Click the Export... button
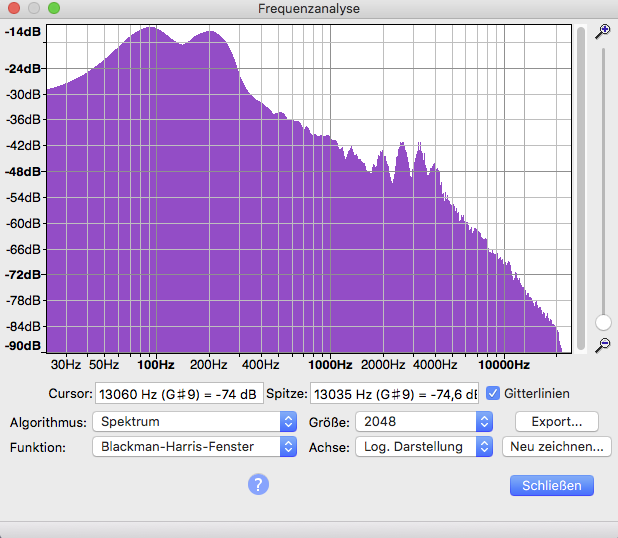618x538 pixels. [x=557, y=422]
